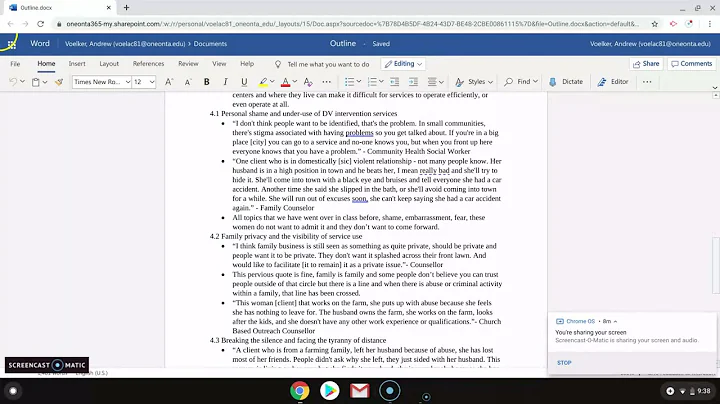This screenshot has height=404, width=720.
Task: Toggle Underline formatting
Action: (x=244, y=82)
